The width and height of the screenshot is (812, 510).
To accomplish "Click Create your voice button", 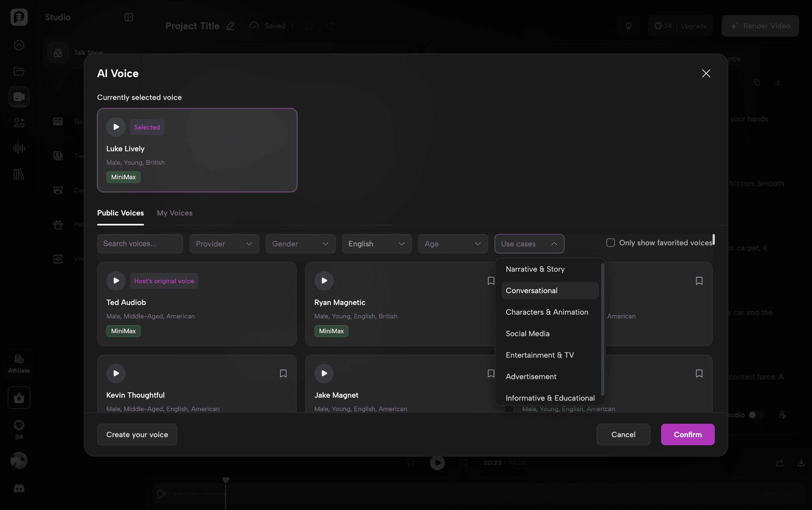I will point(137,434).
